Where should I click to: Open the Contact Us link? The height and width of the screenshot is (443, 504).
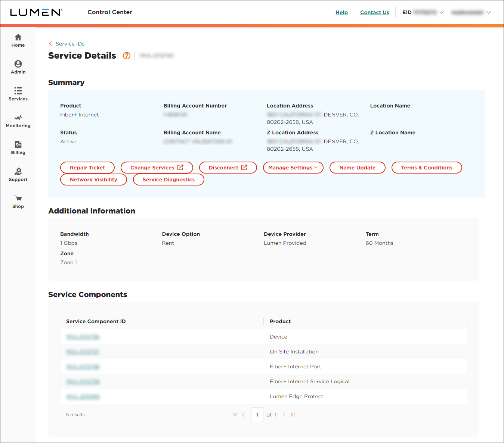pos(374,12)
